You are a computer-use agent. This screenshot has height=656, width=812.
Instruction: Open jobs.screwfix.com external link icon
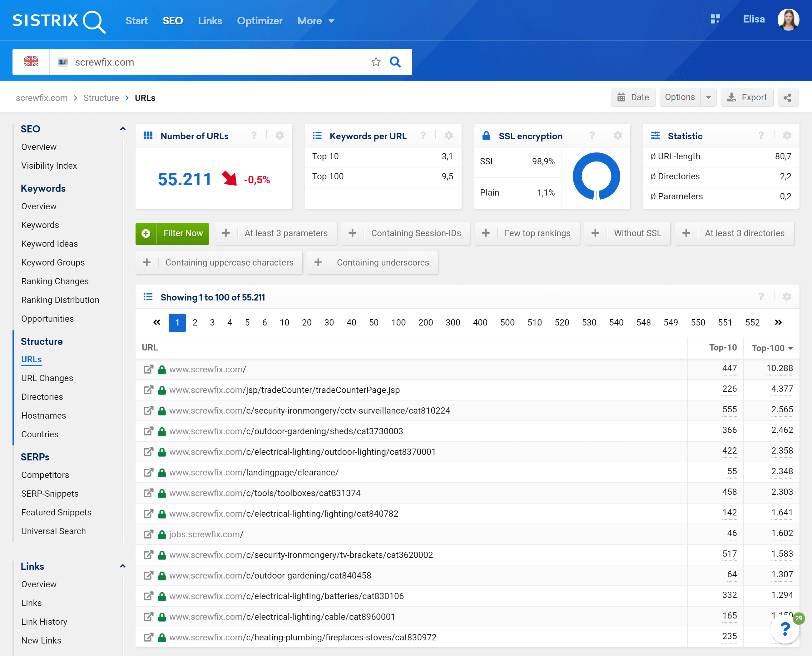[x=148, y=534]
